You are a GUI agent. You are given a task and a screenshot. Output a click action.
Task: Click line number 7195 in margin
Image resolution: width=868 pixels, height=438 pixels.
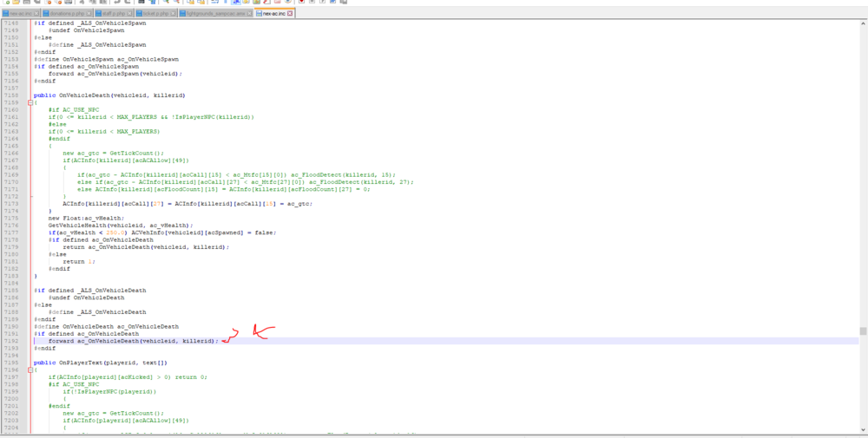pyautogui.click(x=10, y=363)
